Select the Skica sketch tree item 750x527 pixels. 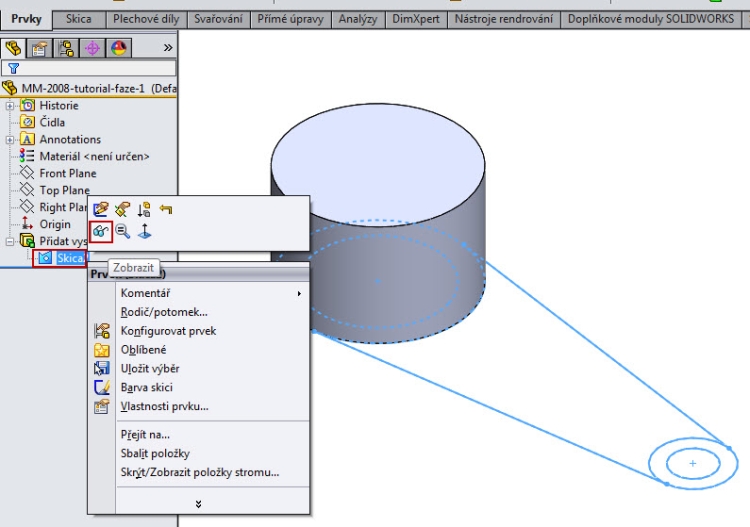70,258
